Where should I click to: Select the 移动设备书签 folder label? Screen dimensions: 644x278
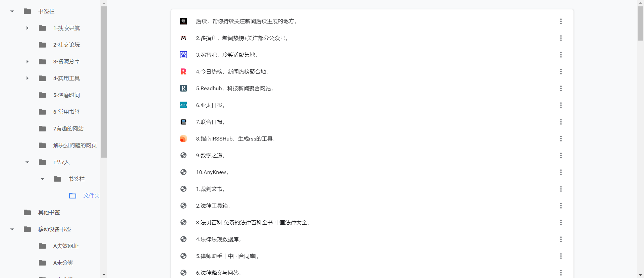pos(54,229)
